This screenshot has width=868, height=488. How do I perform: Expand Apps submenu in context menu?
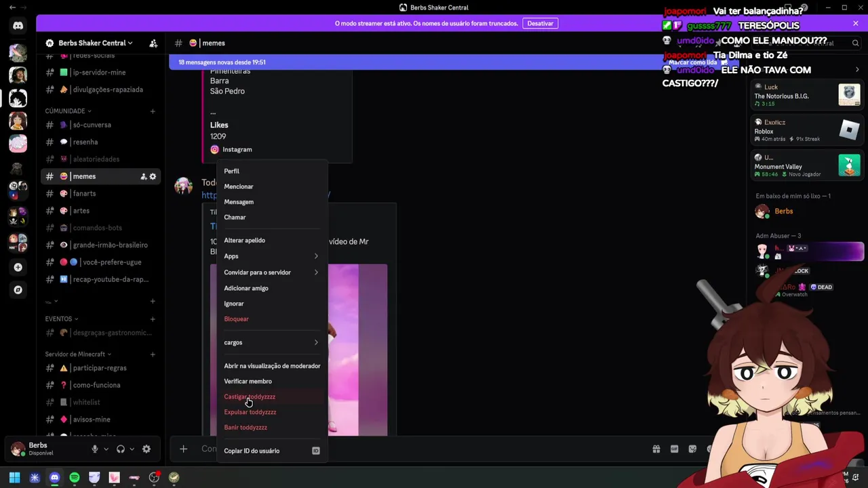tap(271, 256)
